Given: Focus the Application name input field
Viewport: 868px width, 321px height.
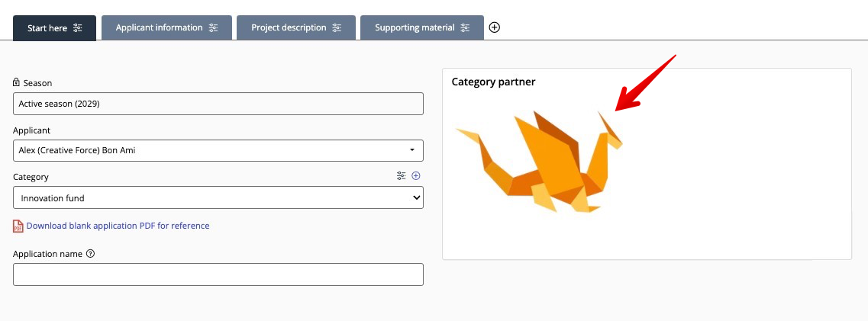Looking at the screenshot, I should click(x=218, y=274).
